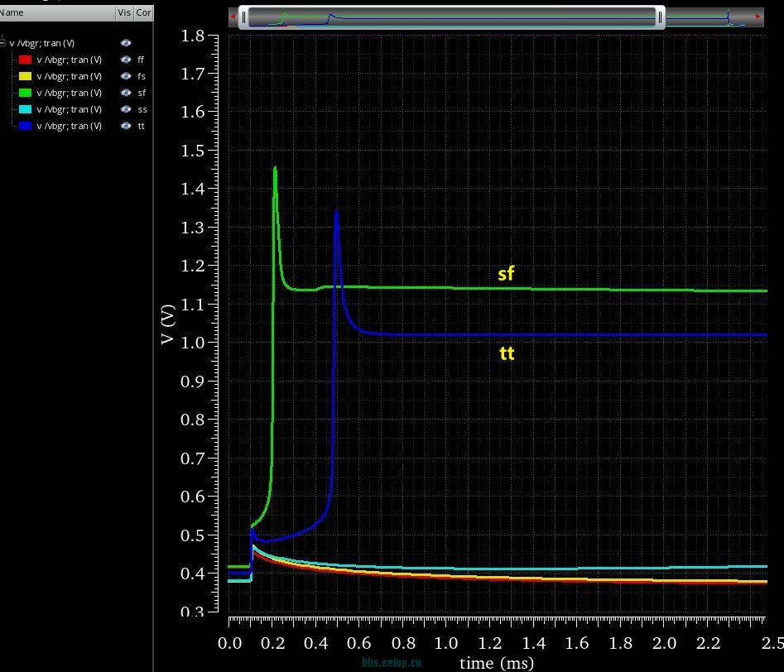Click the tt corner text in the legend
Viewport: 784px width, 672px height.
coord(141,126)
